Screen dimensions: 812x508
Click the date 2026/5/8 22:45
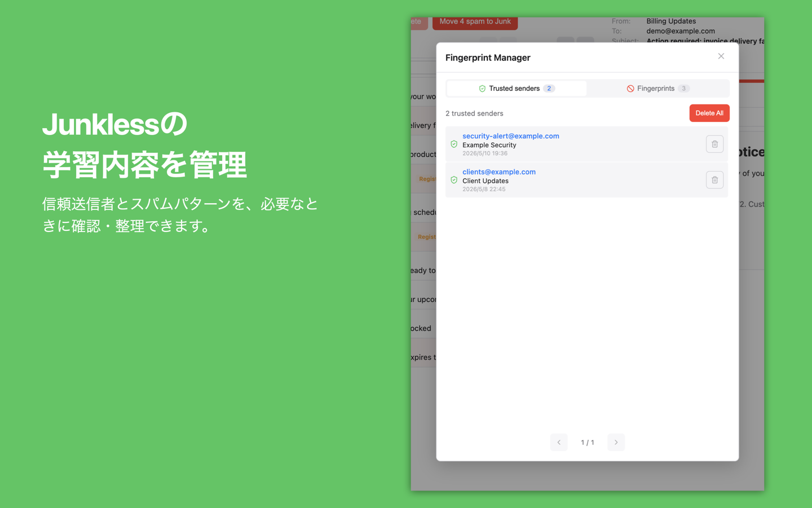pos(484,190)
